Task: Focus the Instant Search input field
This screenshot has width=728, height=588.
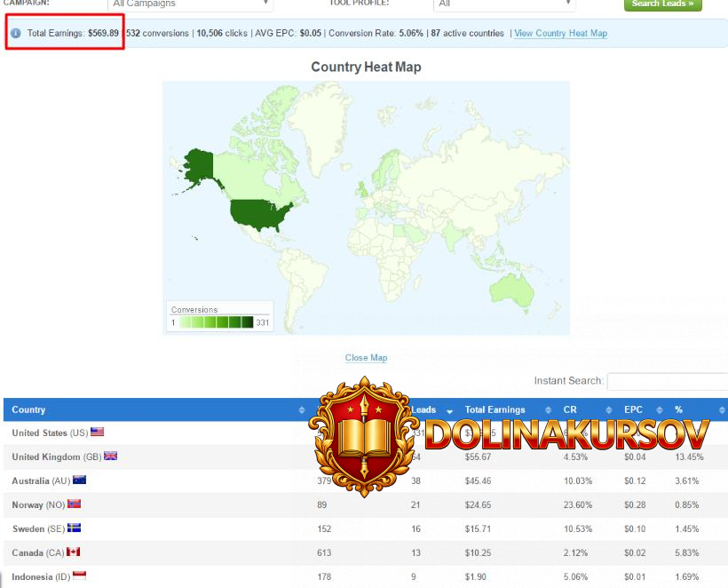Action: point(667,381)
